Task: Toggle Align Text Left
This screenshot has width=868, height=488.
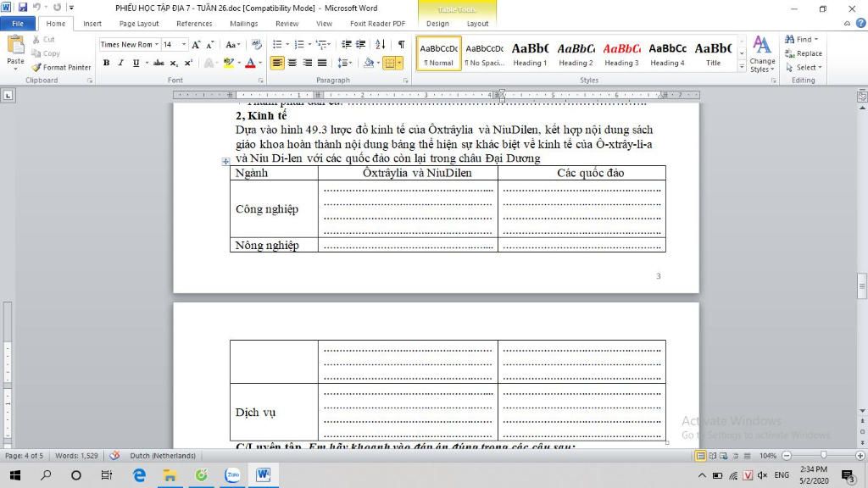Action: point(277,63)
